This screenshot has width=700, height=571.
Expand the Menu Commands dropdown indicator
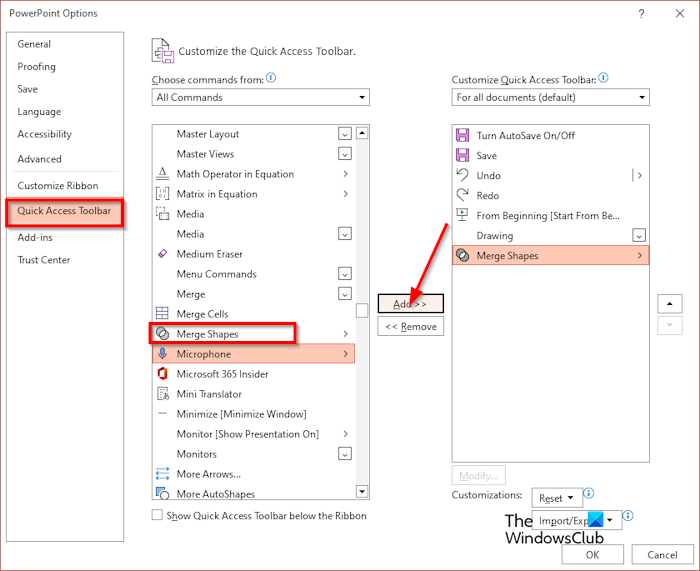click(345, 273)
